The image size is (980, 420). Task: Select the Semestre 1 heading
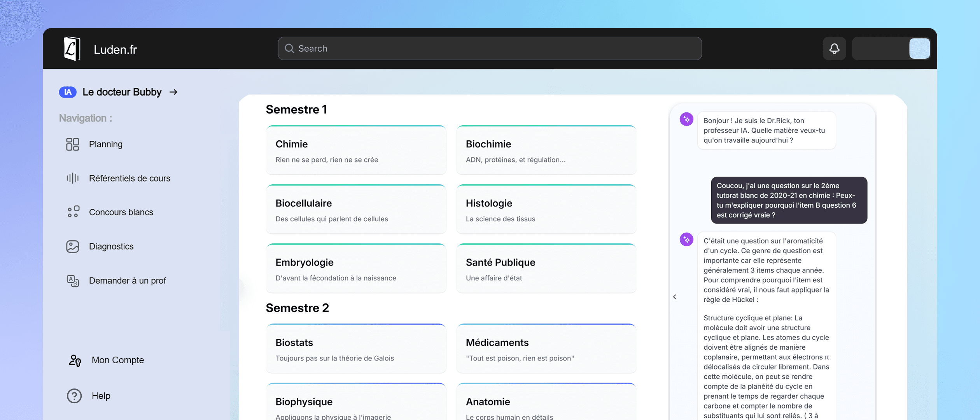296,109
